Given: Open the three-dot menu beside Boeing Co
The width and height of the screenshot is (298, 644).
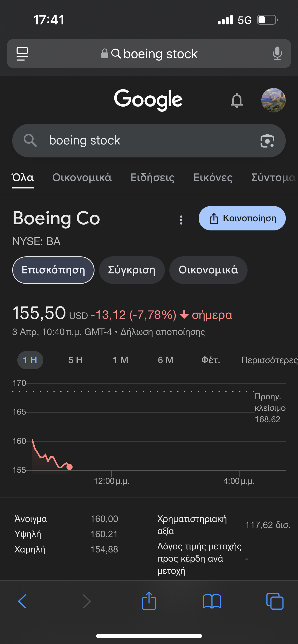Looking at the screenshot, I should (181, 220).
